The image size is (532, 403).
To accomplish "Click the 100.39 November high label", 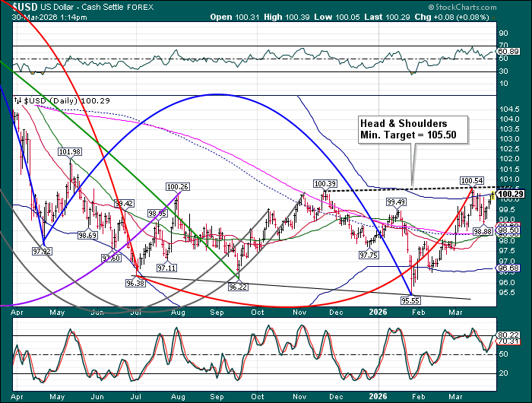I will click(x=325, y=183).
